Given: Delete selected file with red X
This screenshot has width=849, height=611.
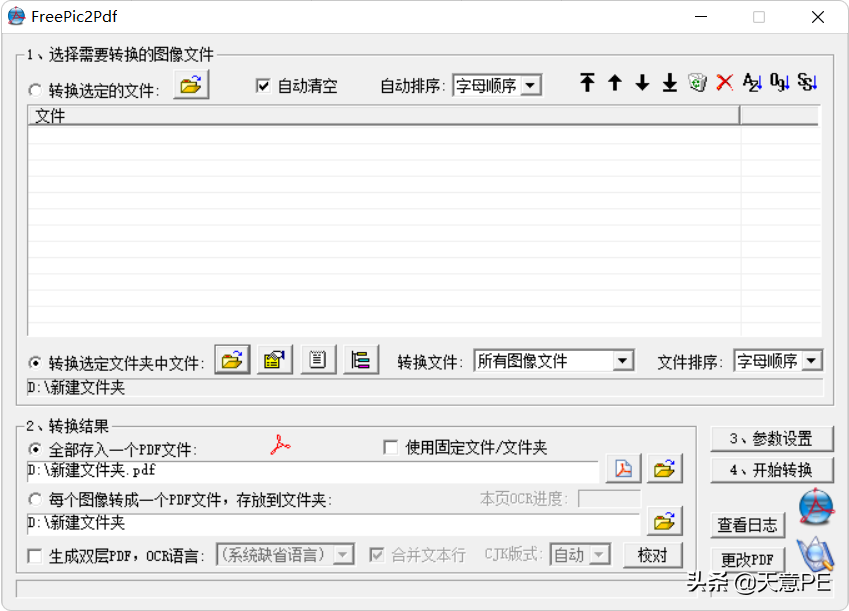Looking at the screenshot, I should 724,82.
